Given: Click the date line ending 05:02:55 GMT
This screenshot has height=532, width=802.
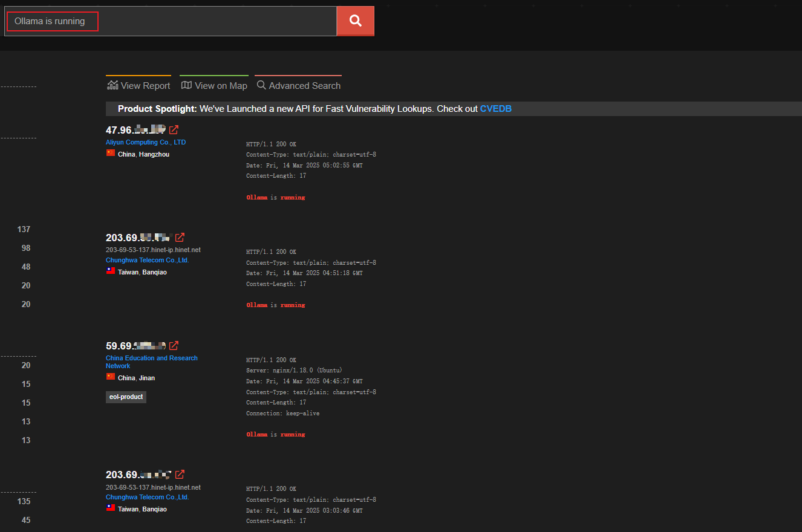Looking at the screenshot, I should click(304, 165).
